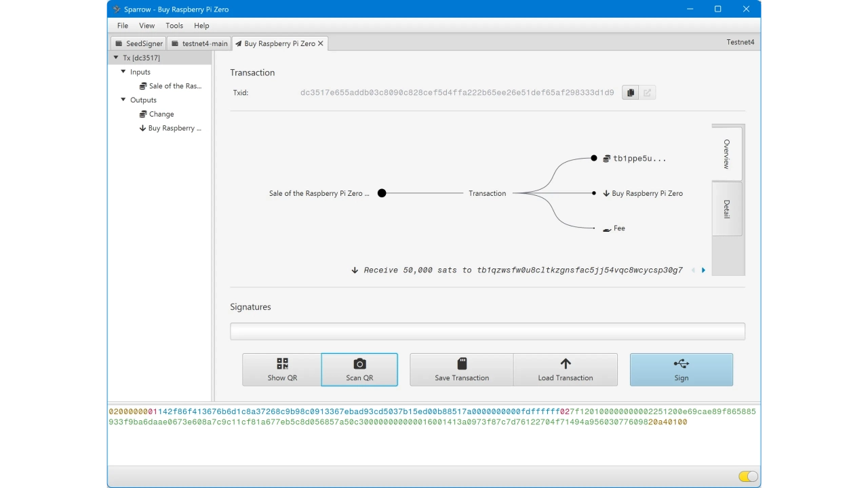This screenshot has width=868, height=488.
Task: Click the Show QR button
Action: tap(282, 369)
